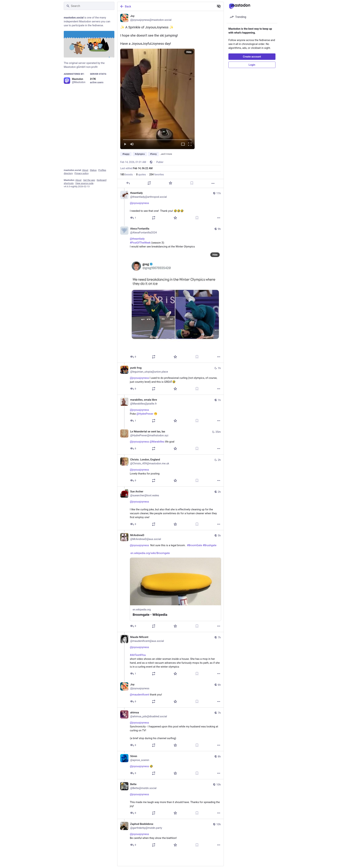Go Back to previous page
The width and height of the screenshot is (341, 868).
click(126, 6)
